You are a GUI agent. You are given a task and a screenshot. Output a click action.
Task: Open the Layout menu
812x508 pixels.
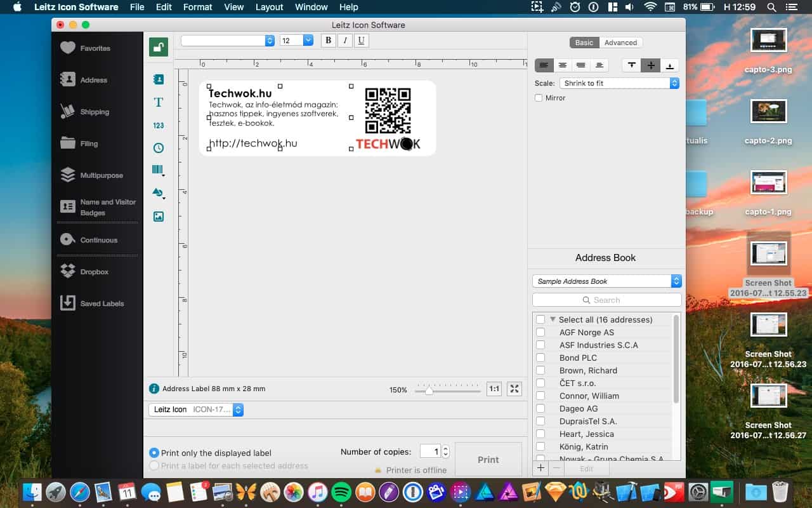click(x=270, y=7)
